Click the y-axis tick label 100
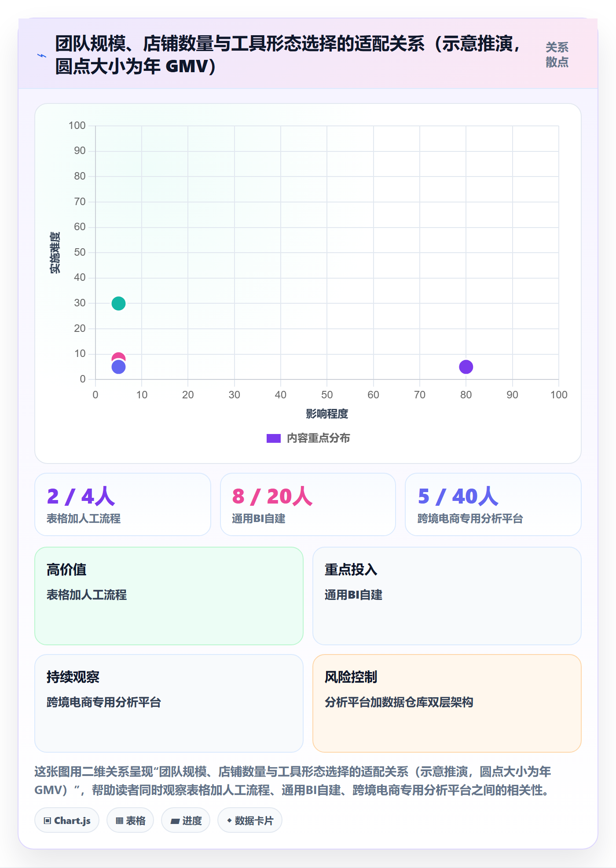Screen dimensions: 616x868 (77, 125)
